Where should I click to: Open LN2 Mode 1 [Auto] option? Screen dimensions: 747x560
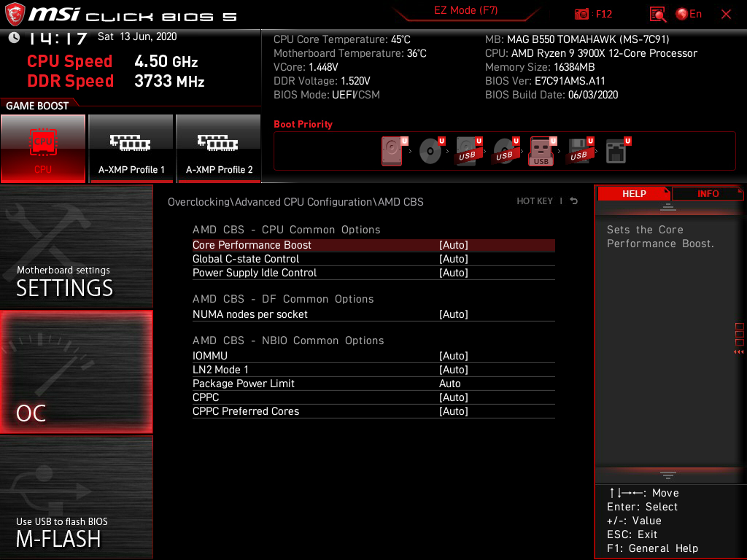click(x=373, y=370)
